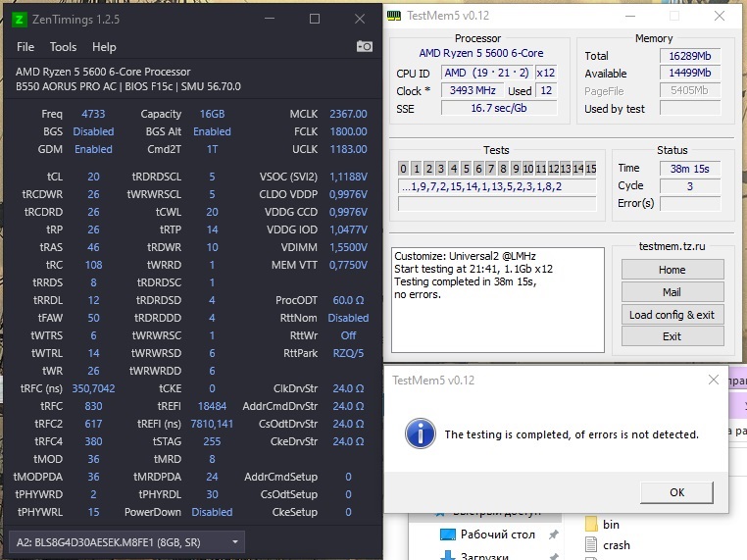Close the main TestMem5 window
Image resolution: width=747 pixels, height=560 pixels.
pos(720,16)
